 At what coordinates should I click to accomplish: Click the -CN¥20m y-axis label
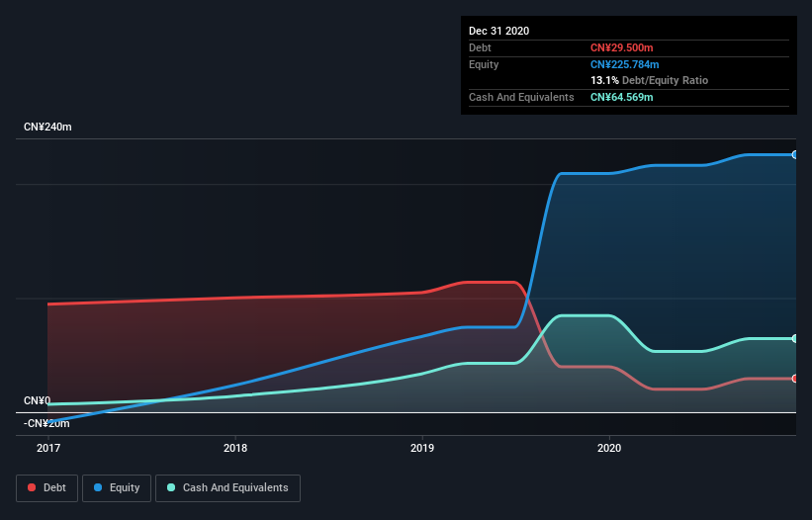point(46,423)
